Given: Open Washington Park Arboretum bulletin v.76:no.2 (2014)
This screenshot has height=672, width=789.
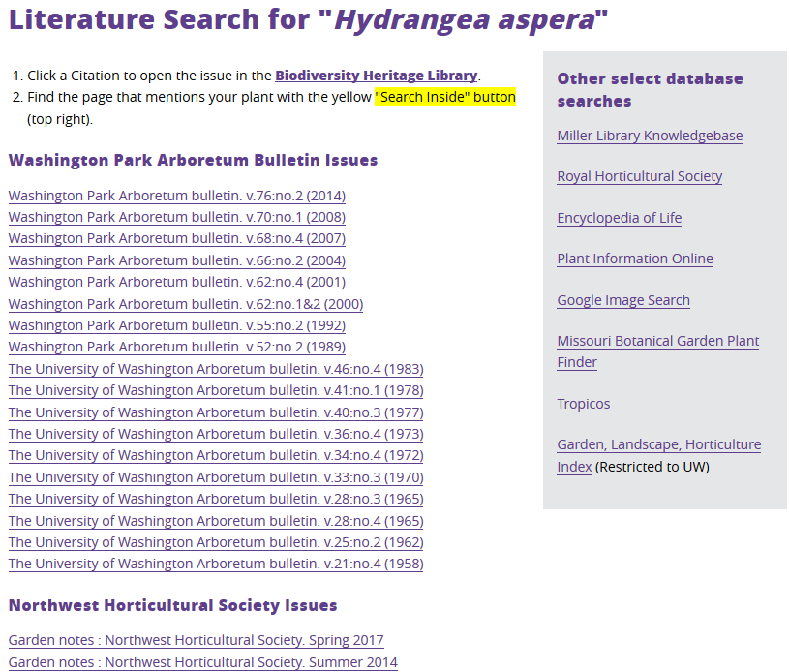Looking at the screenshot, I should (x=177, y=196).
